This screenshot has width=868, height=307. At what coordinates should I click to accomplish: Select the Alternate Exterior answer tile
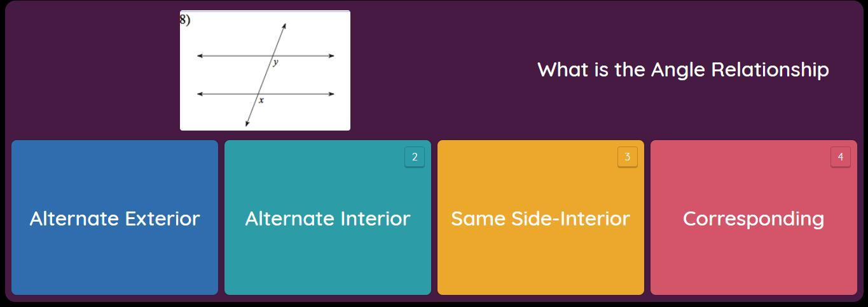[114, 218]
